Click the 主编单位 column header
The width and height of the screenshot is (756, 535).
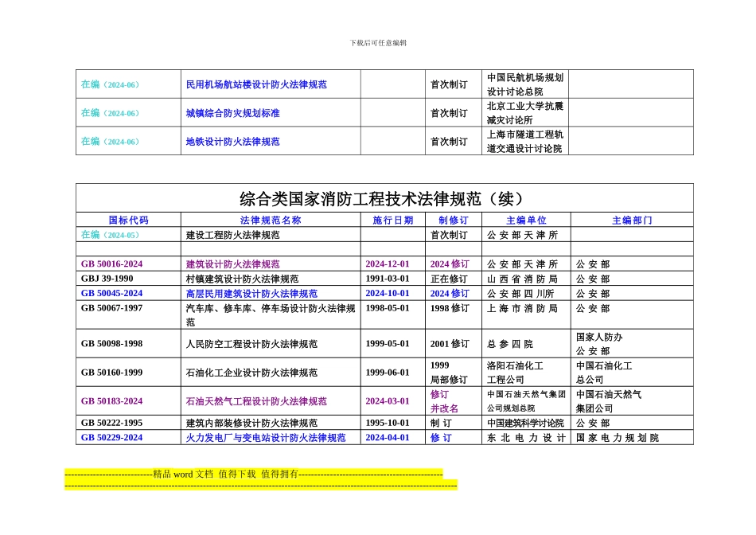click(x=526, y=220)
